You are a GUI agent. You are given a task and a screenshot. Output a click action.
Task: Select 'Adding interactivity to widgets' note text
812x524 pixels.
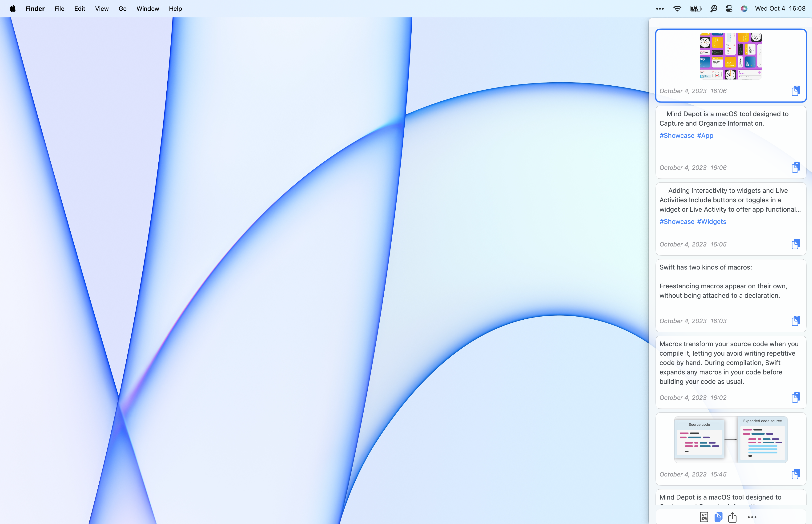point(730,200)
